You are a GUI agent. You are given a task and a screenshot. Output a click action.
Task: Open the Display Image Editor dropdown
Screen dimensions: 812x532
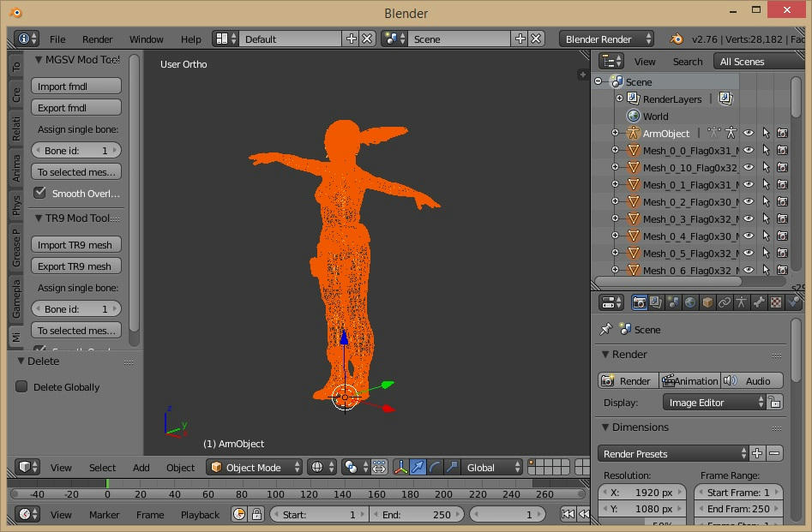pos(714,403)
